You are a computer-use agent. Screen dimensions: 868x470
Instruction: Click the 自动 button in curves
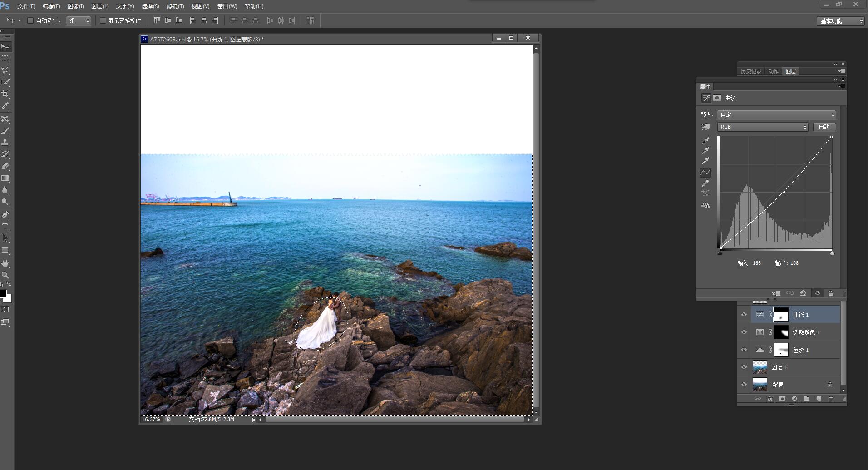pyautogui.click(x=824, y=127)
